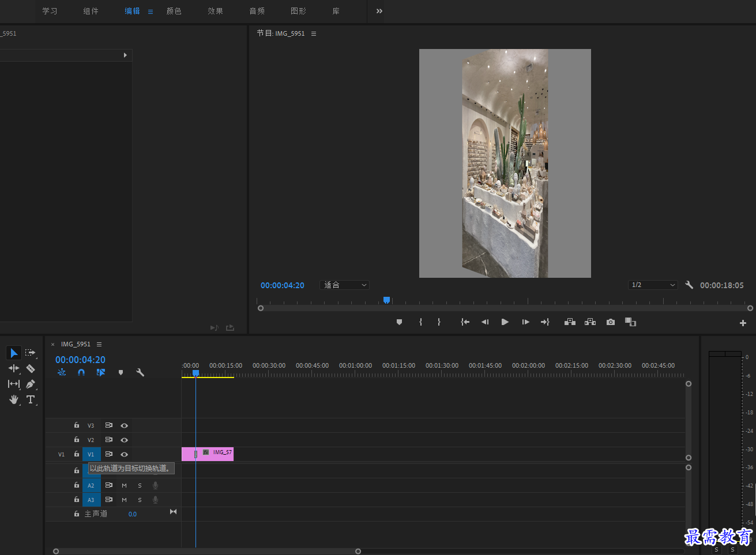Select the Pen tool
Image resolution: width=756 pixels, height=555 pixels.
click(31, 384)
